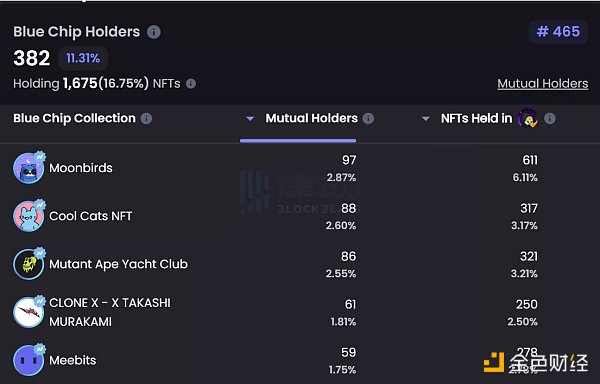Click info icon beside NFTs Held in
This screenshot has width=600, height=384.
549,119
